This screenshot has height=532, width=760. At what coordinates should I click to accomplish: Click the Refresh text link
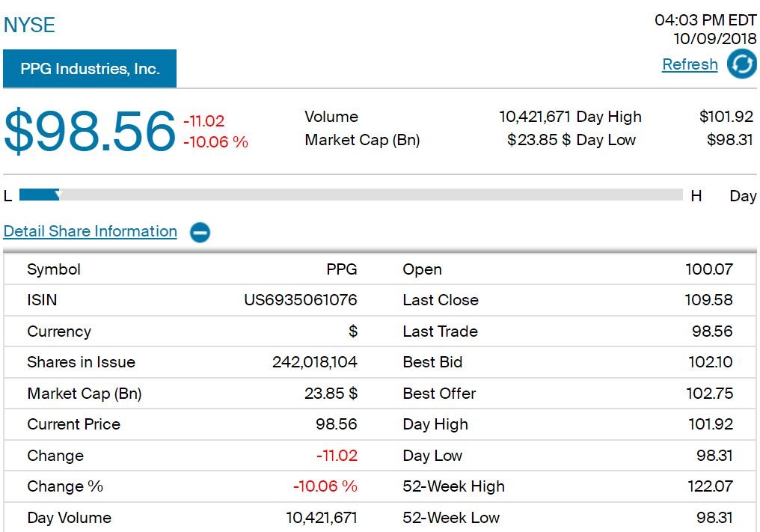click(x=690, y=65)
